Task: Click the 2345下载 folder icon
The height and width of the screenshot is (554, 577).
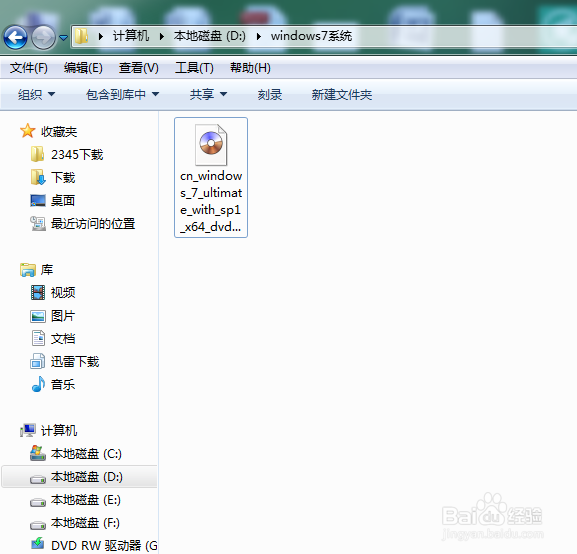Action: 38,154
